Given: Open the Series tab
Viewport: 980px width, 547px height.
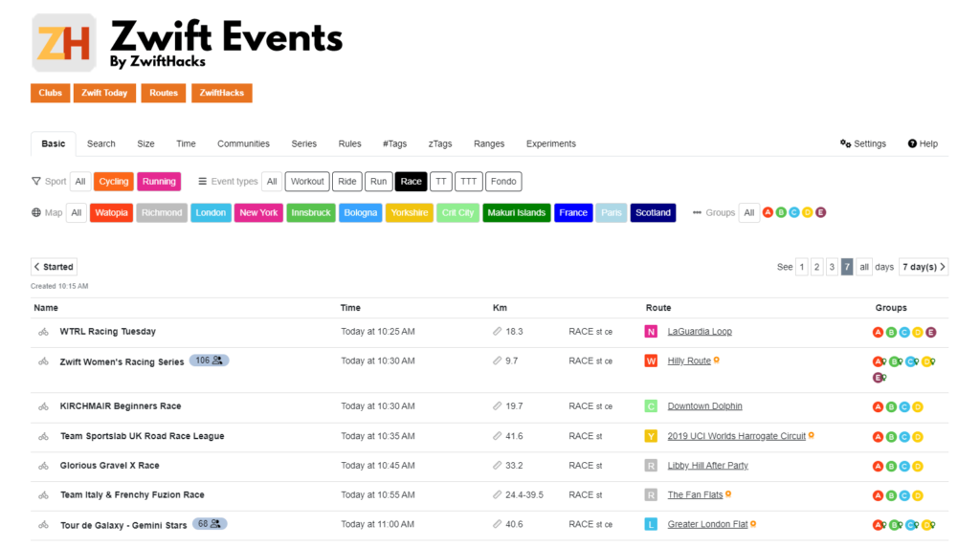Looking at the screenshot, I should point(303,143).
